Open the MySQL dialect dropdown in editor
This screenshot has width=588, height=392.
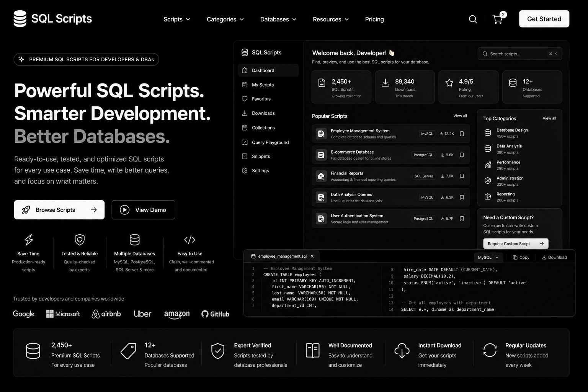488,258
